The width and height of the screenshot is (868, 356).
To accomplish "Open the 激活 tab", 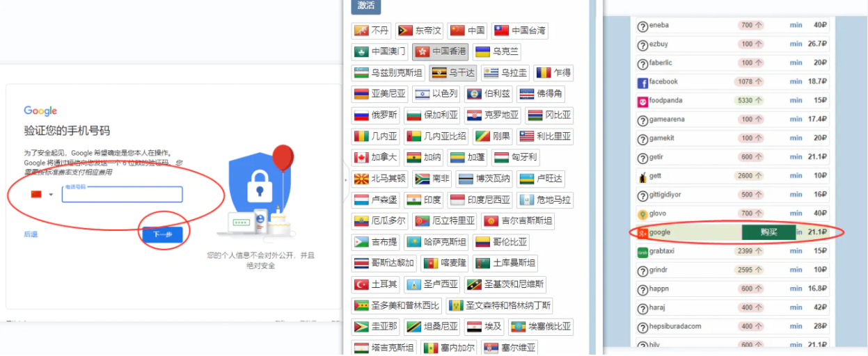I will point(366,6).
